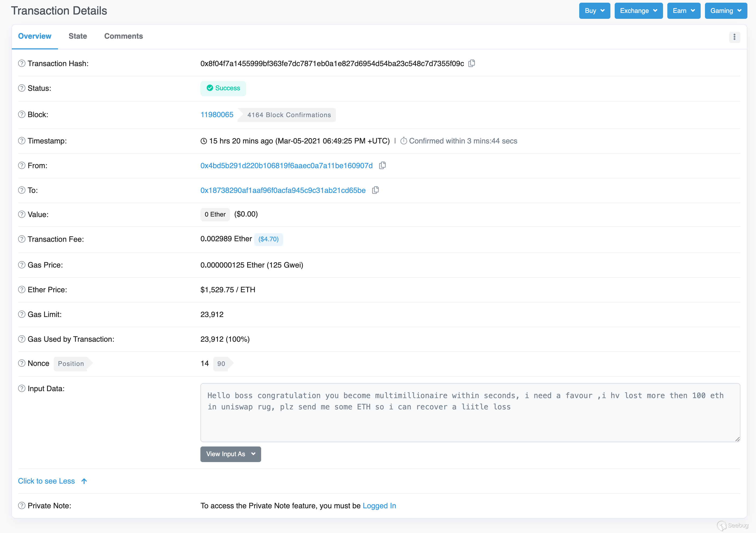Open the Buy dropdown menu
The width and height of the screenshot is (756, 533).
pos(594,10)
